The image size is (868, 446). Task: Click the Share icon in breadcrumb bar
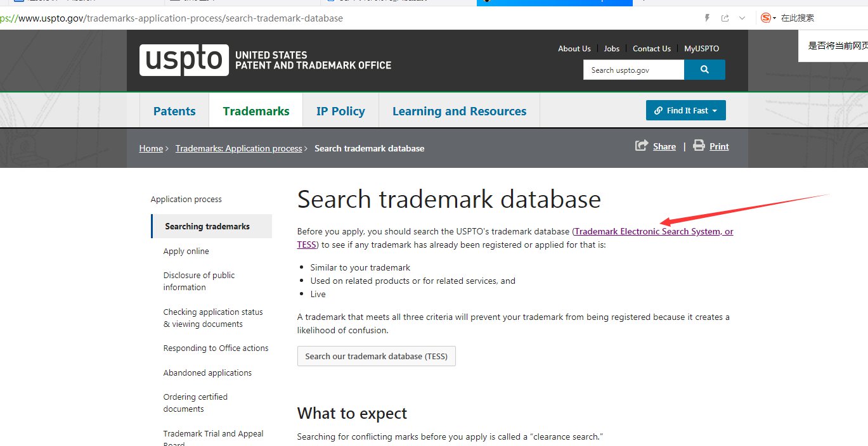coord(642,146)
